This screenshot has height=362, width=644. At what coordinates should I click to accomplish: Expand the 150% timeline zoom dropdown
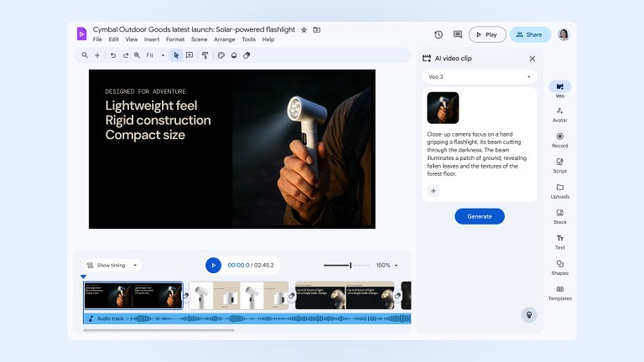[387, 265]
